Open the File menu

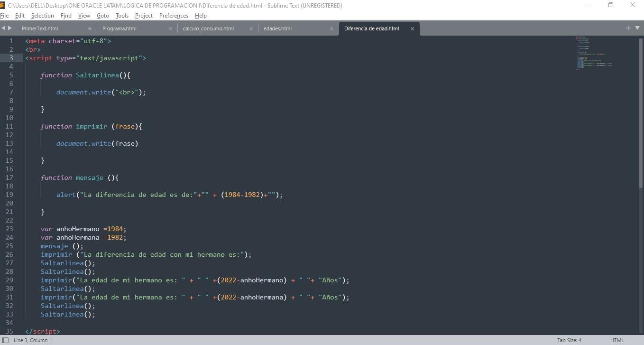click(4, 16)
